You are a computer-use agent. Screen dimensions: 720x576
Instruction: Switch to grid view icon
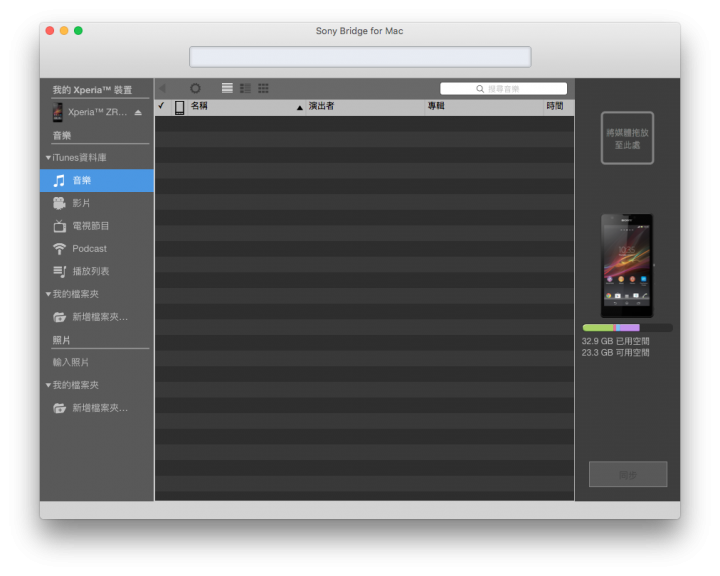263,88
